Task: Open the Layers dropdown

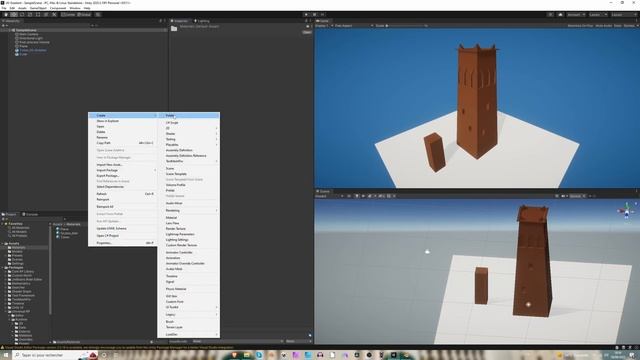Action: pos(598,14)
